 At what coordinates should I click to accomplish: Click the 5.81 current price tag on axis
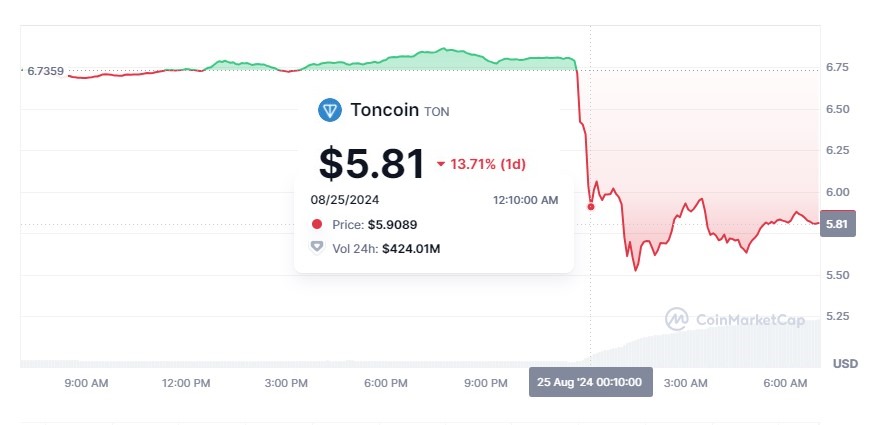[x=836, y=225]
